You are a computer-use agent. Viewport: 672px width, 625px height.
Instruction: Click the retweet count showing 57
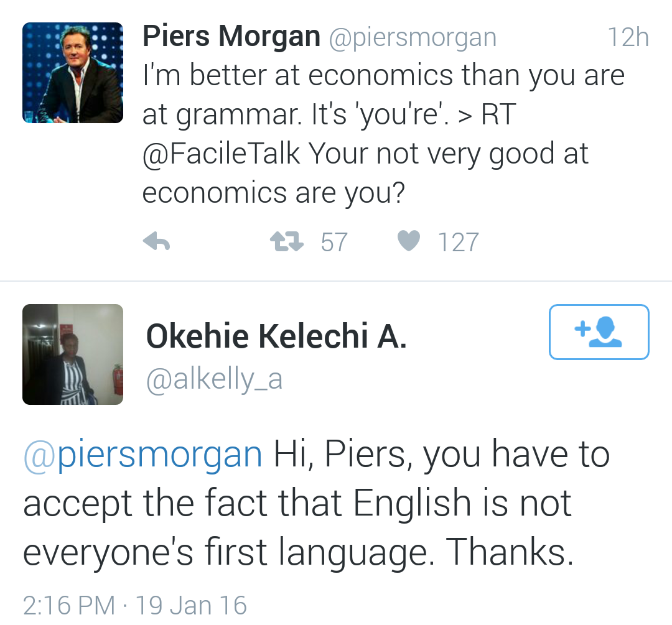pyautogui.click(x=335, y=242)
